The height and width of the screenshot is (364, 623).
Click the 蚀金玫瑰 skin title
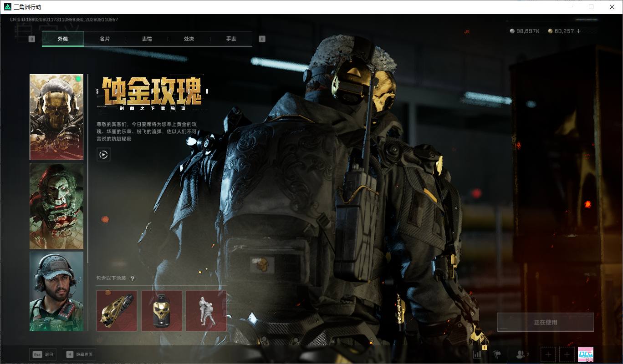pos(152,91)
